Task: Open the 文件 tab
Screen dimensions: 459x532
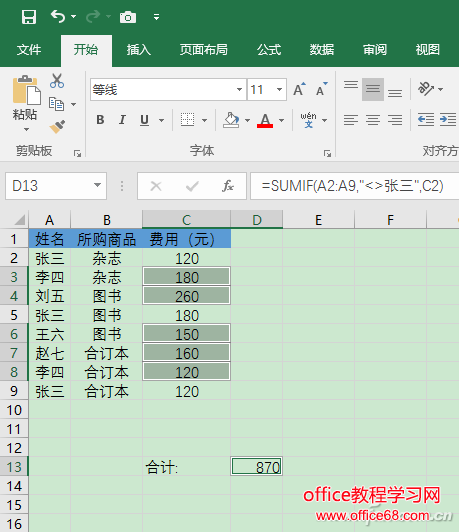Action: 29,50
